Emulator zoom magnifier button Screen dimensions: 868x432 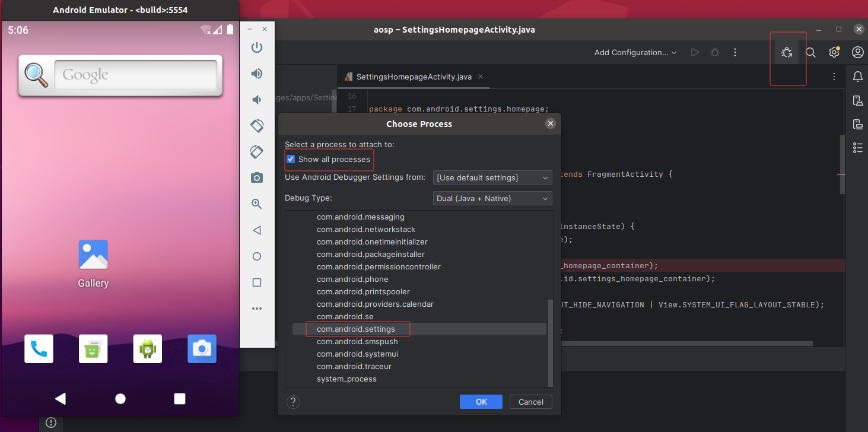click(257, 204)
